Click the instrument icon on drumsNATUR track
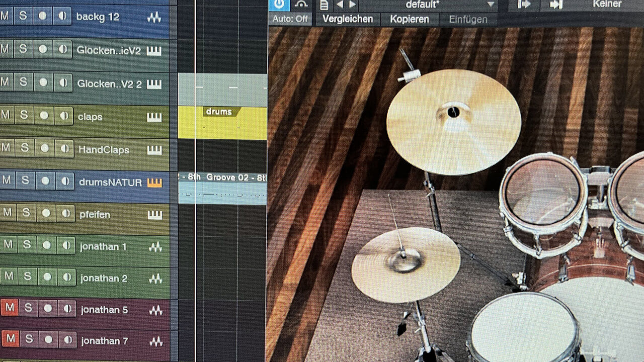The height and width of the screenshot is (362, 644). 154,183
